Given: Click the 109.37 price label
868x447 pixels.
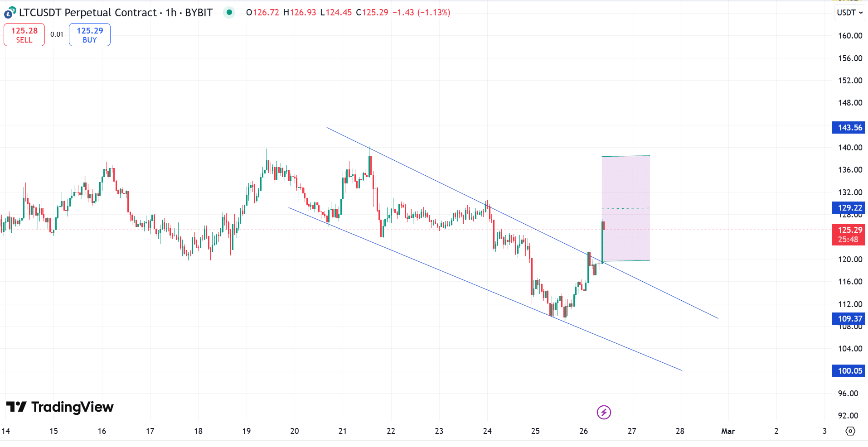Looking at the screenshot, I should pyautogui.click(x=849, y=319).
